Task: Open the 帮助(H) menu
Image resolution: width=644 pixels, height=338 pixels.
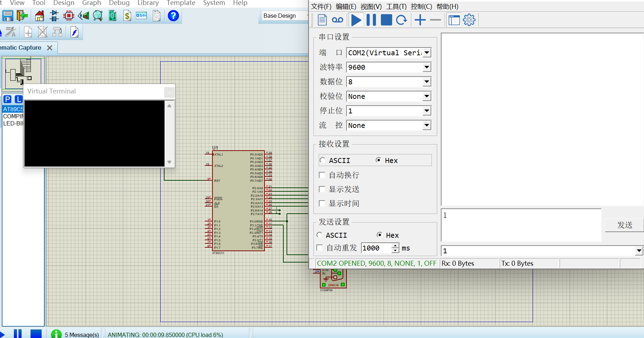Action: 447,6
